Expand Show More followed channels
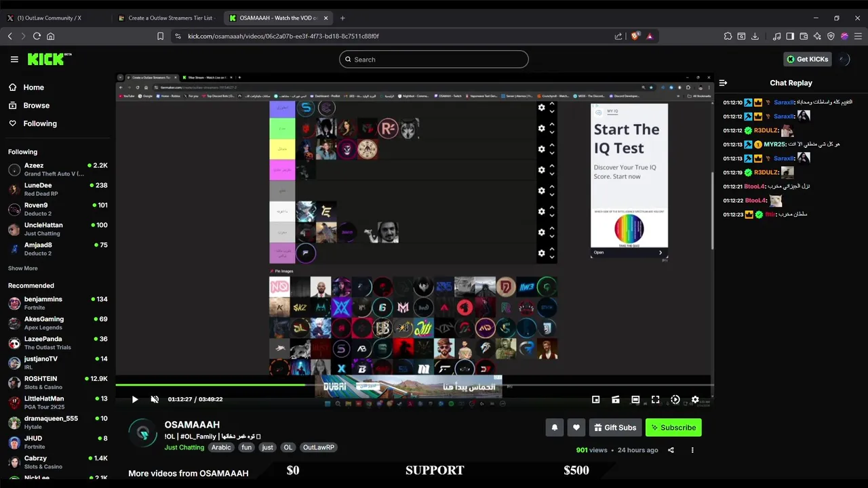868x488 pixels. [23, 268]
